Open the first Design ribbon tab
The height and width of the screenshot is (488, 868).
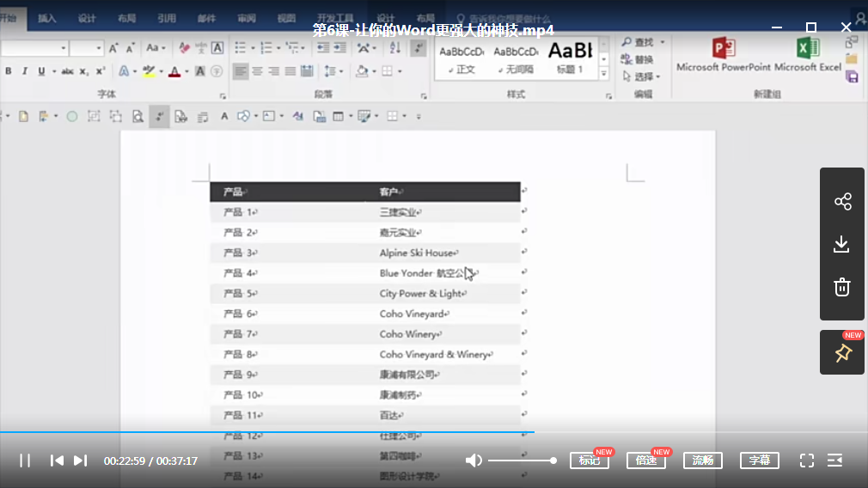87,18
